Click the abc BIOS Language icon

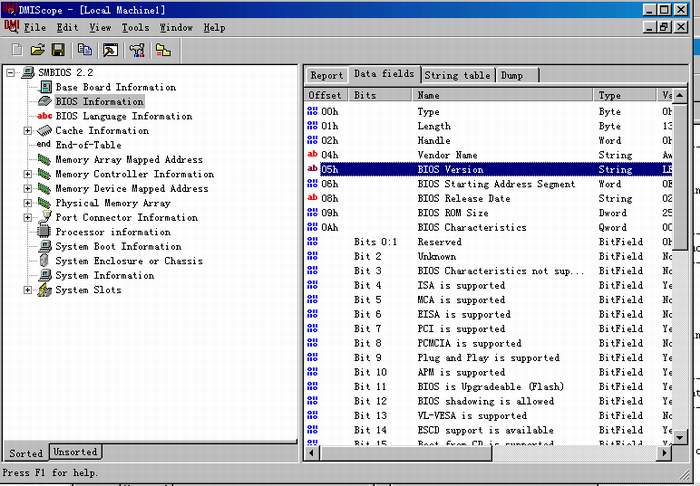(x=45, y=116)
